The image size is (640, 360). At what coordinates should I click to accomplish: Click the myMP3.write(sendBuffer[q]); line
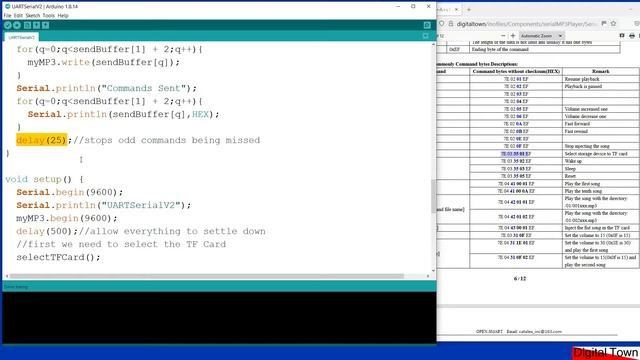coord(104,62)
